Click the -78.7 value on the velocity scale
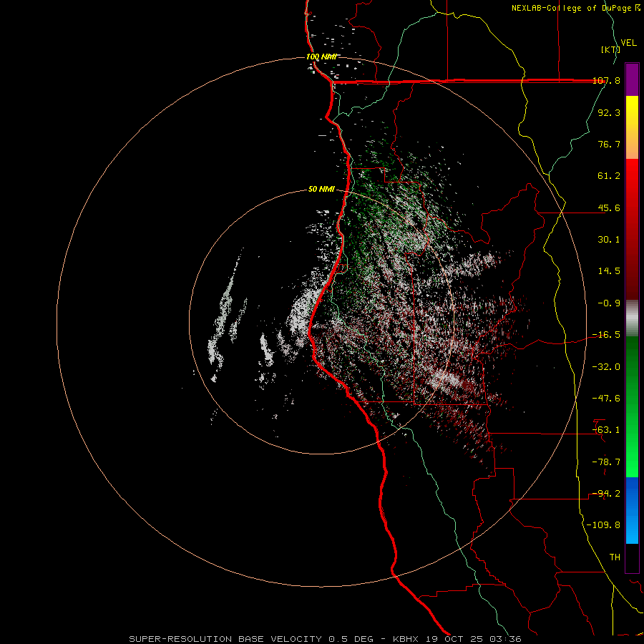The image size is (644, 644). point(607,462)
